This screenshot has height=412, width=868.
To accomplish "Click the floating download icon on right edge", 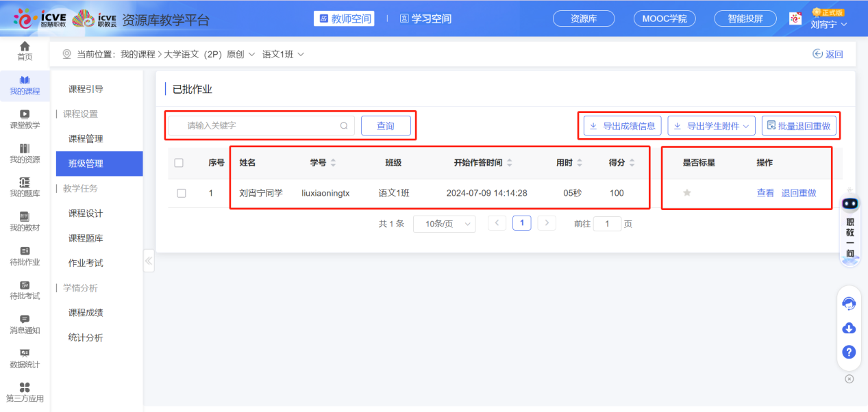I will point(849,328).
